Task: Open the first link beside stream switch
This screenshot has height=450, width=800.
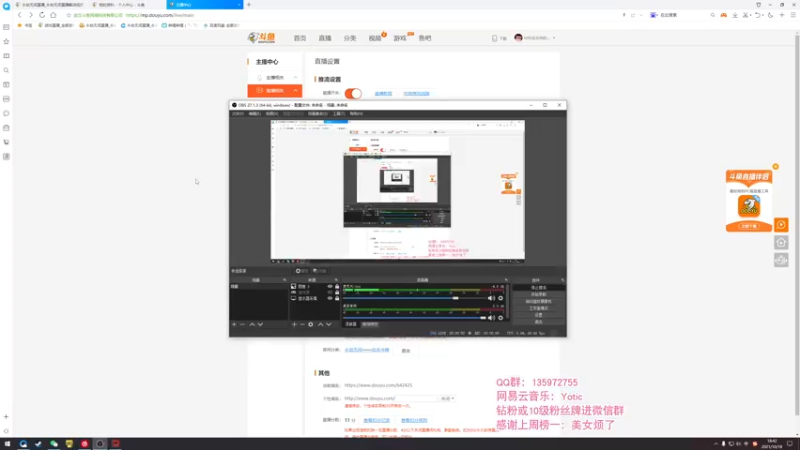Action: tap(383, 94)
